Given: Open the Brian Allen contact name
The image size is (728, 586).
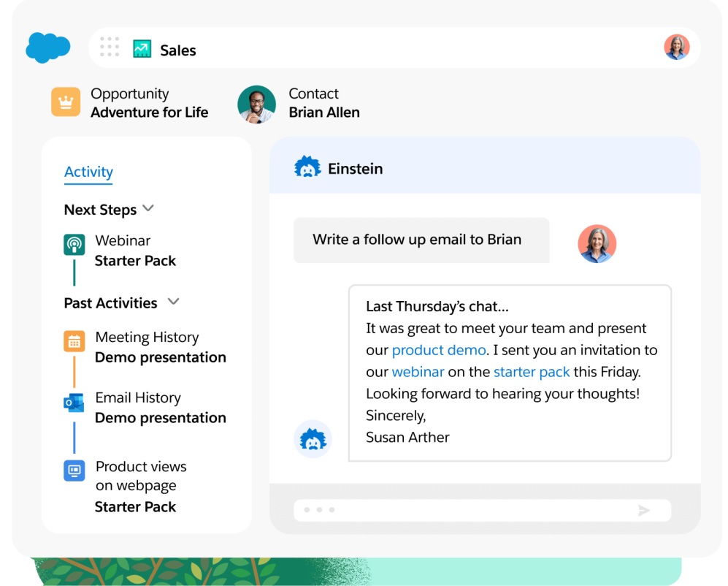Looking at the screenshot, I should tap(324, 113).
